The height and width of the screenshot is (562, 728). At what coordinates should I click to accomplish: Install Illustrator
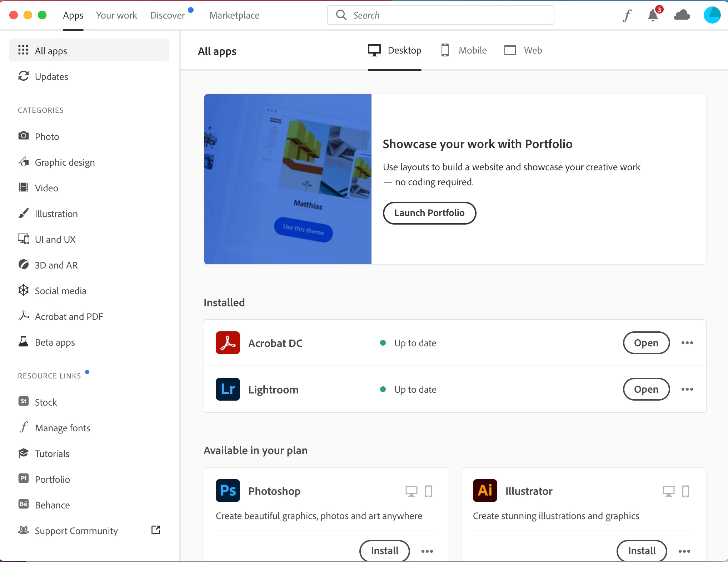tap(642, 551)
